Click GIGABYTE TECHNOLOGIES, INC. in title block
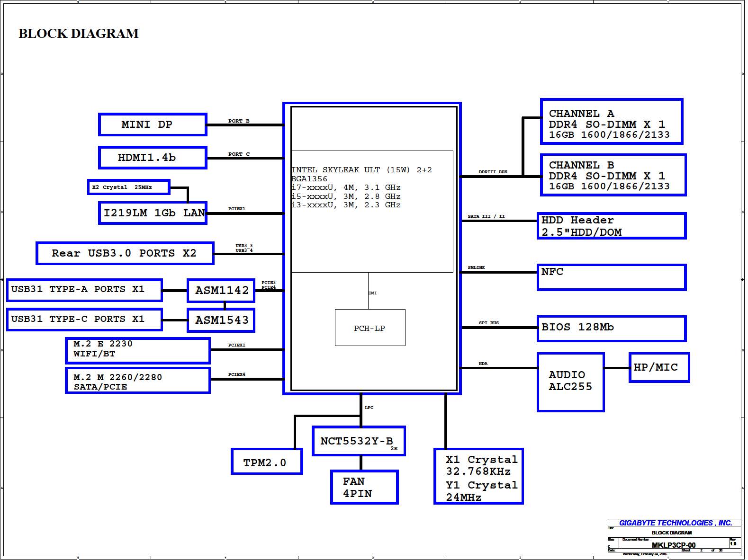This screenshot has width=748, height=560. 676,523
